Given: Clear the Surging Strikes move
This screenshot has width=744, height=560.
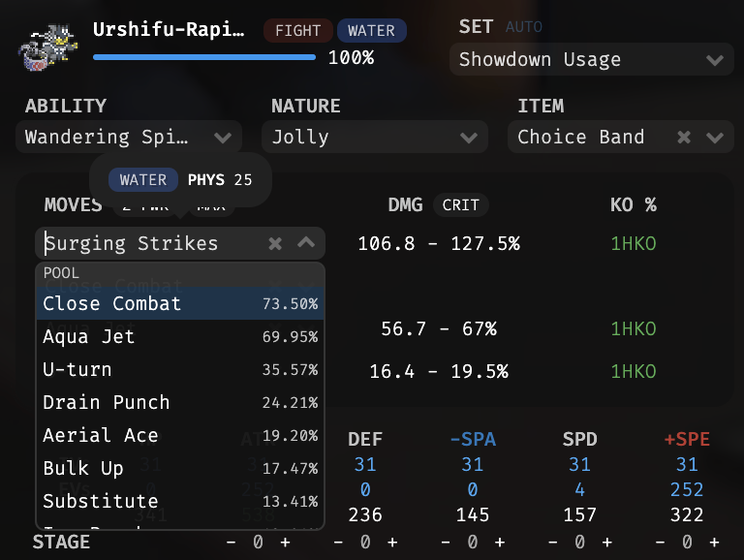Looking at the screenshot, I should pos(275,243).
